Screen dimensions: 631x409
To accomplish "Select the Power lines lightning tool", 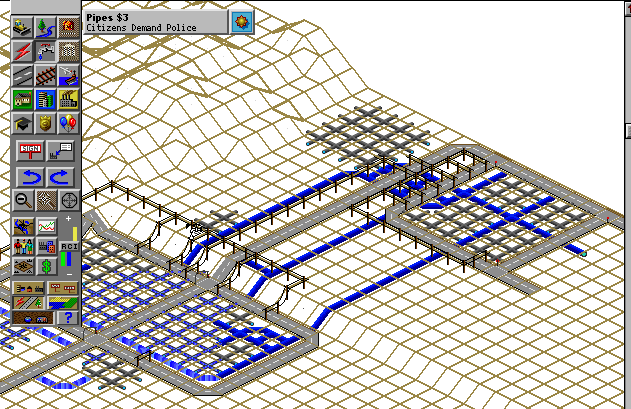I will [x=22, y=51].
